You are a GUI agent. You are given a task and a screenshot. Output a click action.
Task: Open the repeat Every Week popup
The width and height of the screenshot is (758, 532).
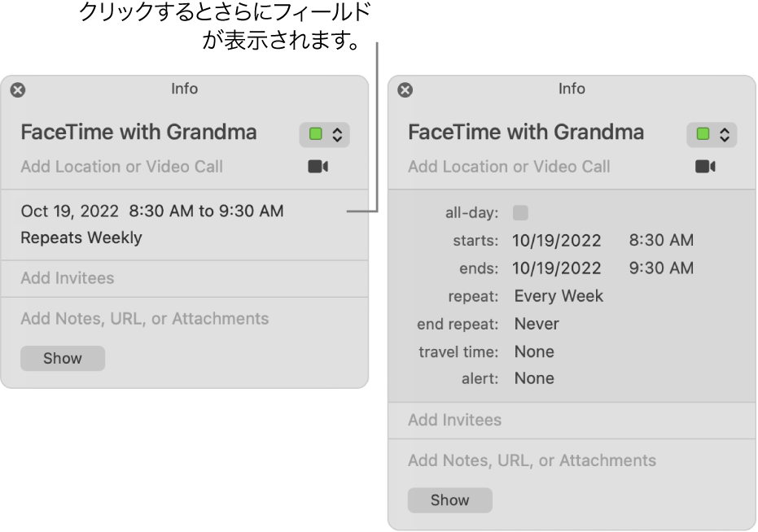(559, 296)
